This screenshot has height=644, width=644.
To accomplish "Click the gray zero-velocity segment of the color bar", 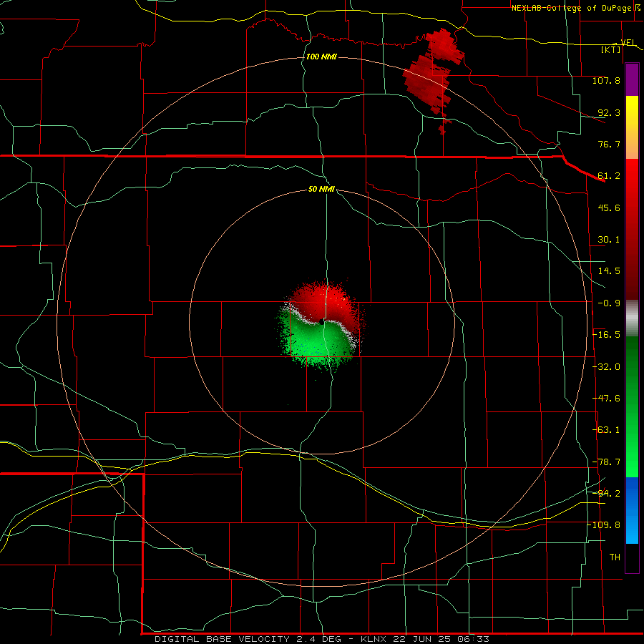I will [632, 318].
